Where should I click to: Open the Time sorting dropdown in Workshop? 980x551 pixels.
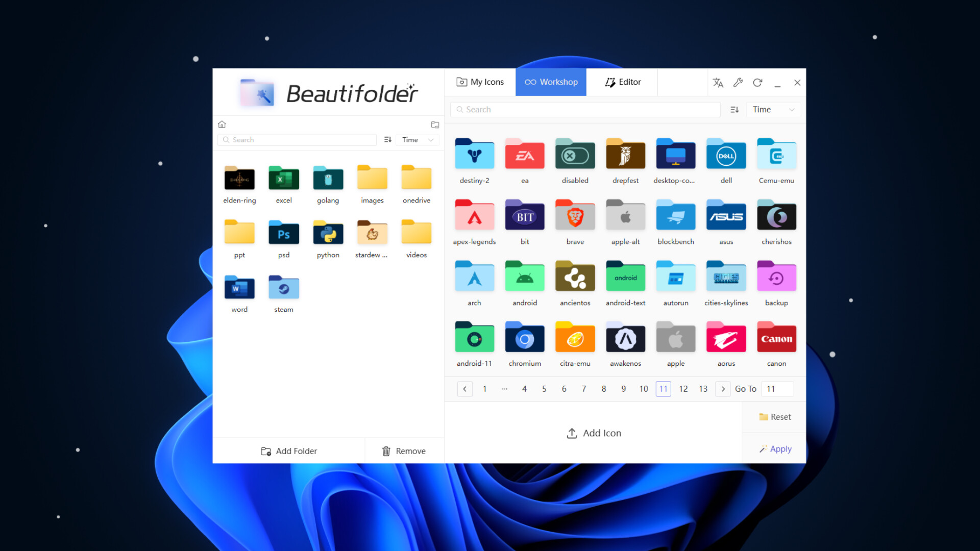coord(773,109)
